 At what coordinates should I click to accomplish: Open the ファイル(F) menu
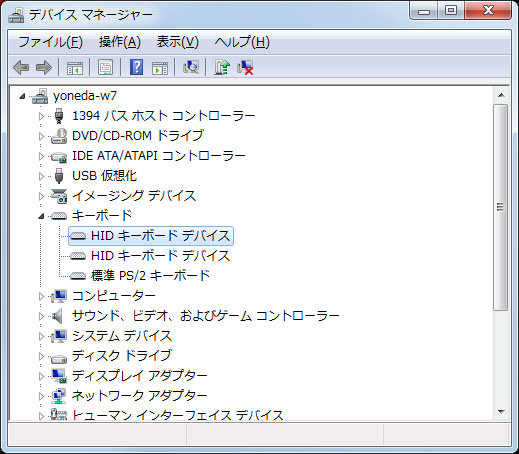tap(51, 42)
